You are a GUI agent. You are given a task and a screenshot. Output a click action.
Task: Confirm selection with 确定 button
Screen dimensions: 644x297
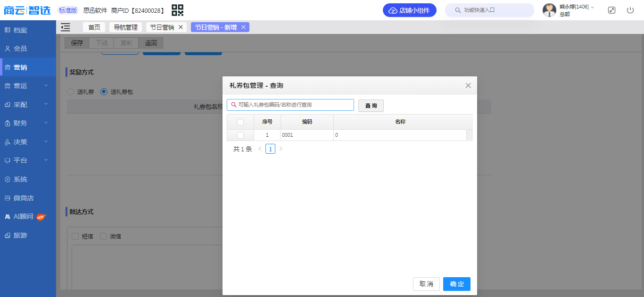[x=457, y=284]
